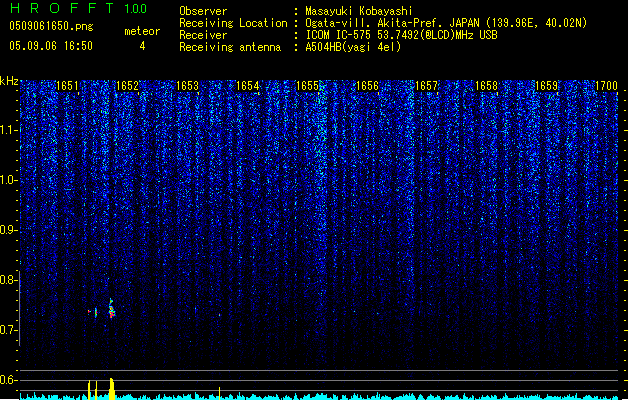The height and width of the screenshot is (400, 629).
Task: Click the 1655 time marker
Action: (x=307, y=85)
